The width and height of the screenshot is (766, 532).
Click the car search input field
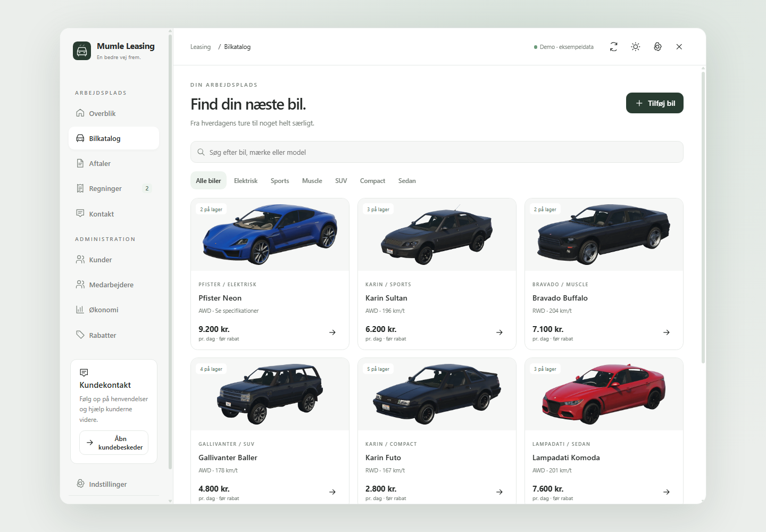(437, 152)
